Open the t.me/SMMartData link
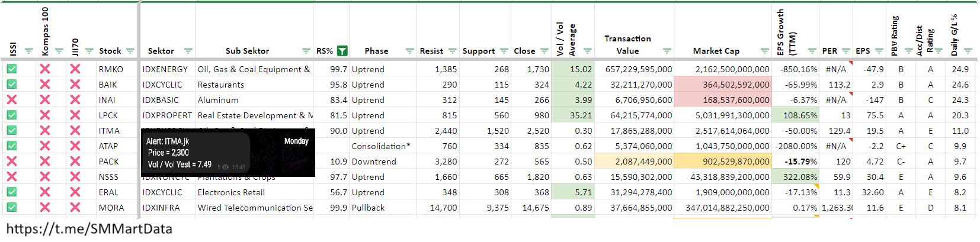 [x=89, y=229]
